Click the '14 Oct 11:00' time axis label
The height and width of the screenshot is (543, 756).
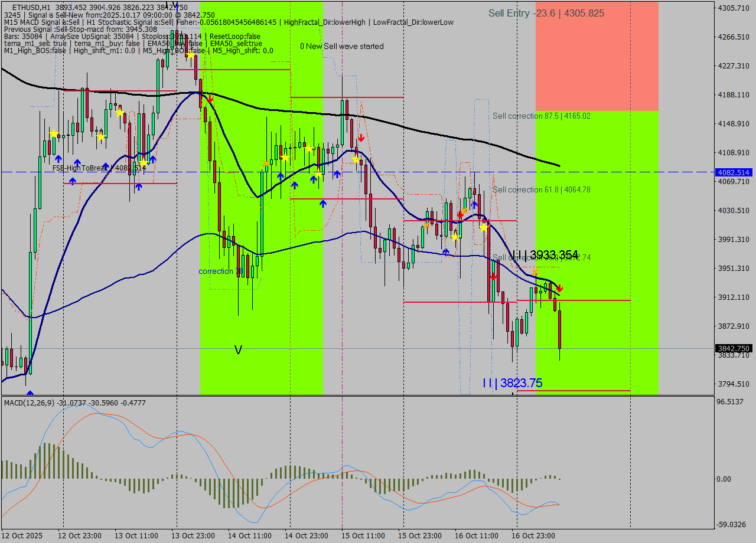249,536
